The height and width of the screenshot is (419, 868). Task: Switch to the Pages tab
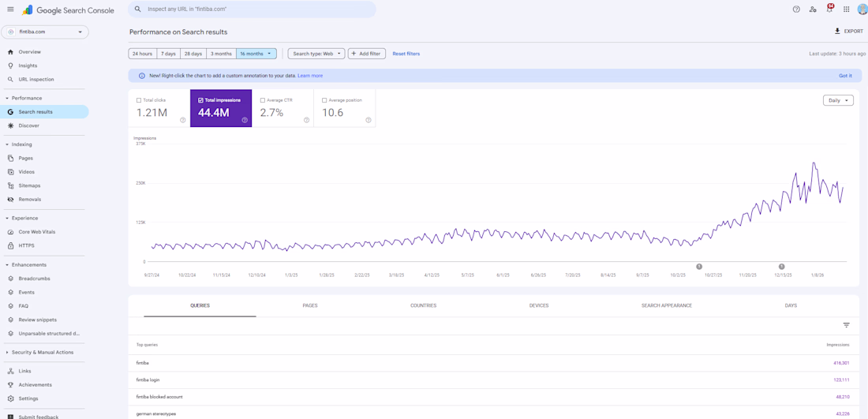310,305
